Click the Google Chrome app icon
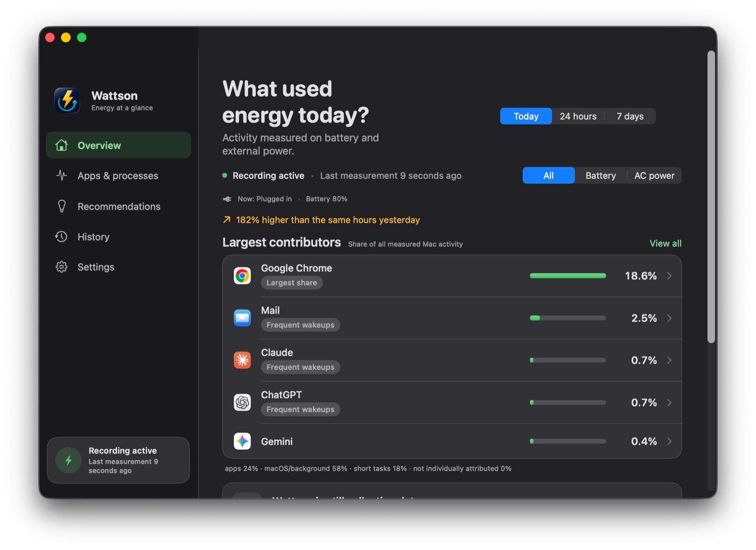756x550 pixels. point(242,276)
